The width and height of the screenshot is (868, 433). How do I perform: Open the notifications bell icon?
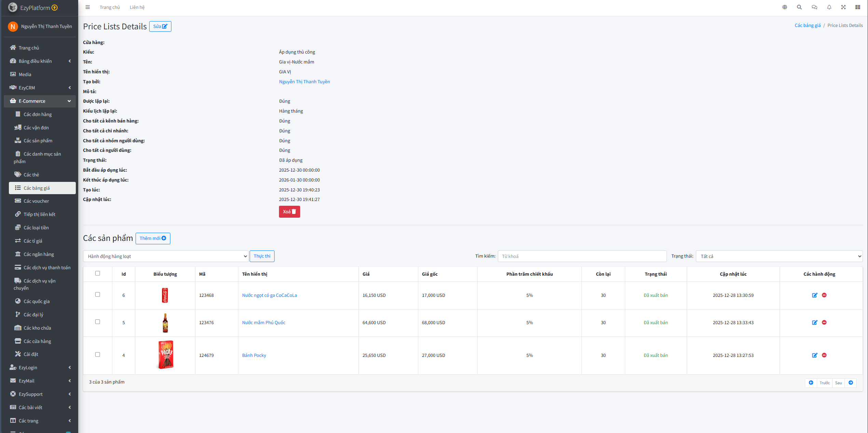829,7
